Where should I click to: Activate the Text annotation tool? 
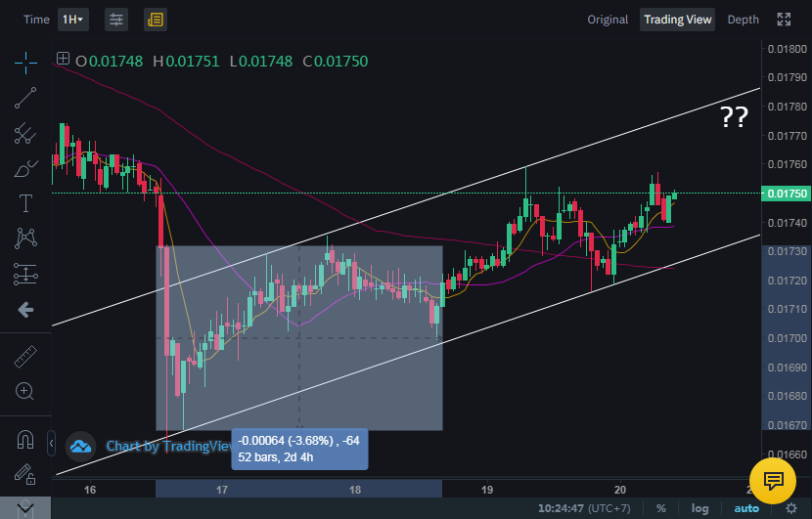pyautogui.click(x=25, y=203)
